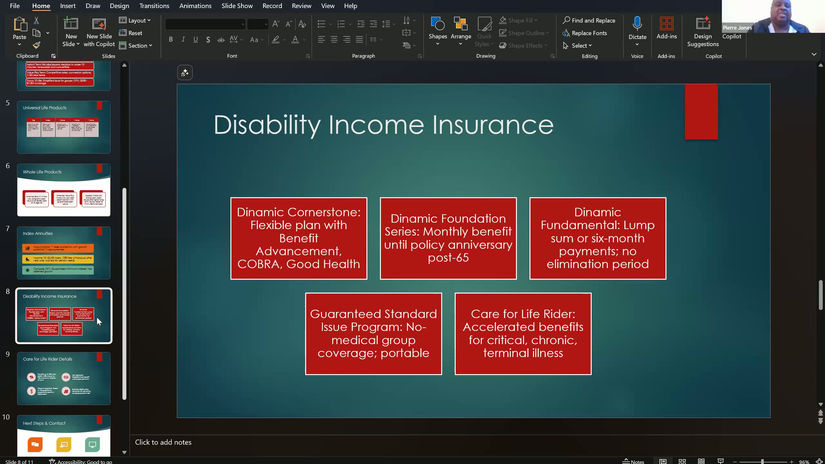Justify text in Paragraph group

(x=359, y=40)
